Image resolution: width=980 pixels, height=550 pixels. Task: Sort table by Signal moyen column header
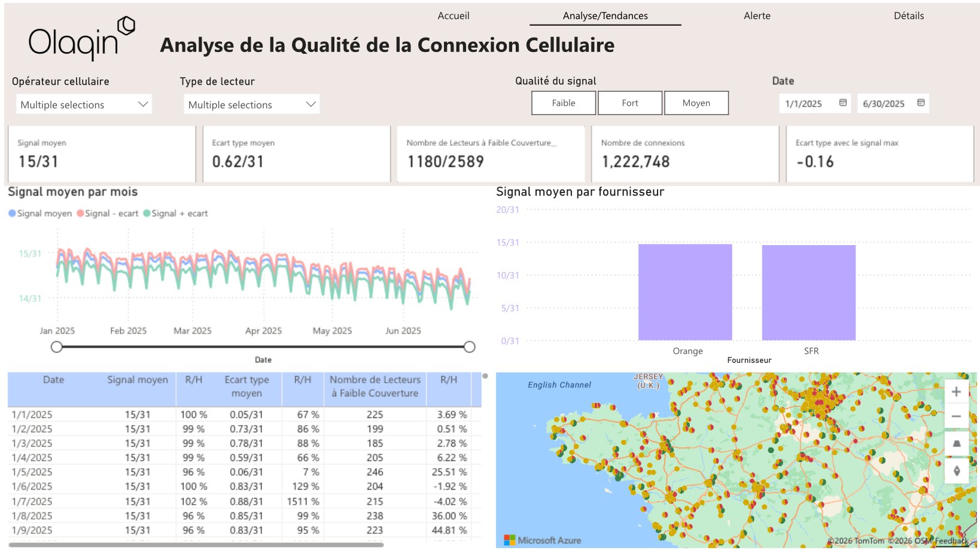tap(138, 380)
